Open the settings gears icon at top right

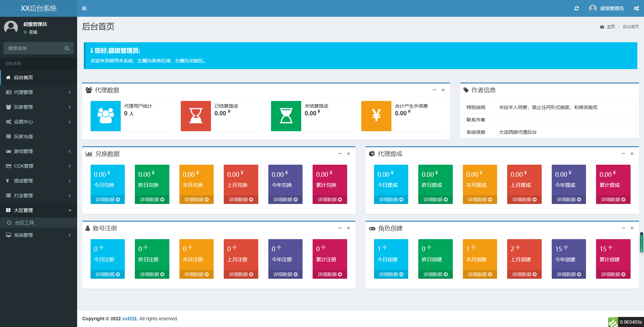636,8
